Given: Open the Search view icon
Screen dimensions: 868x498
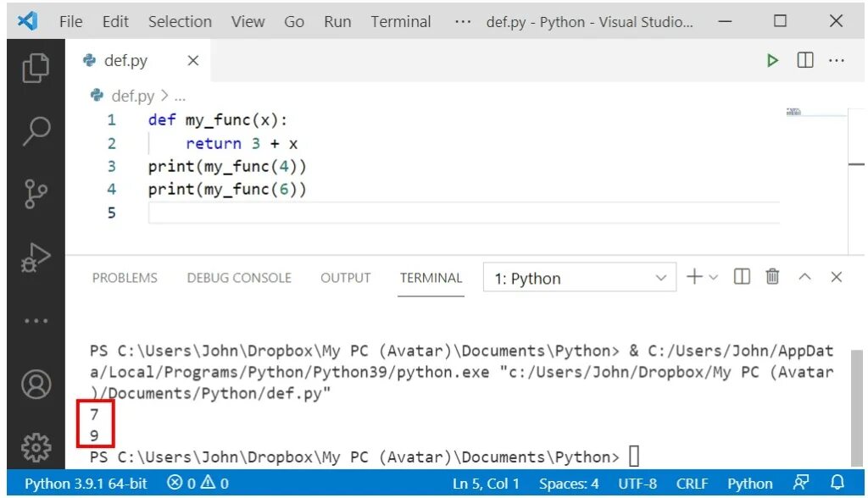Looking at the screenshot, I should pos(36,131).
